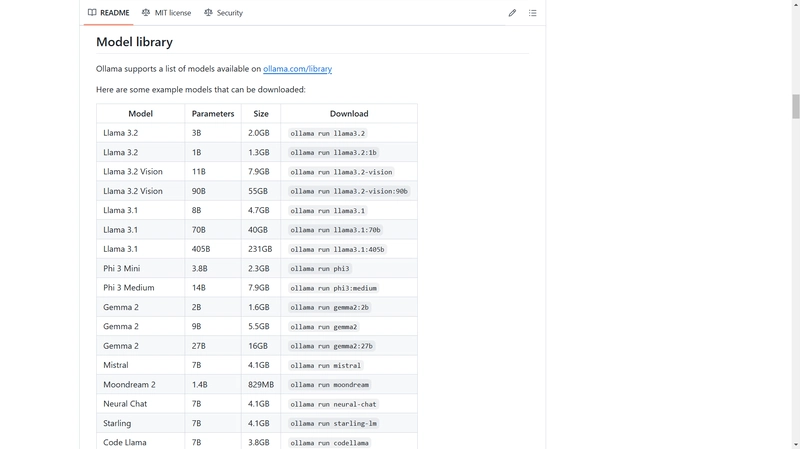Open the Security tab

tap(223, 13)
